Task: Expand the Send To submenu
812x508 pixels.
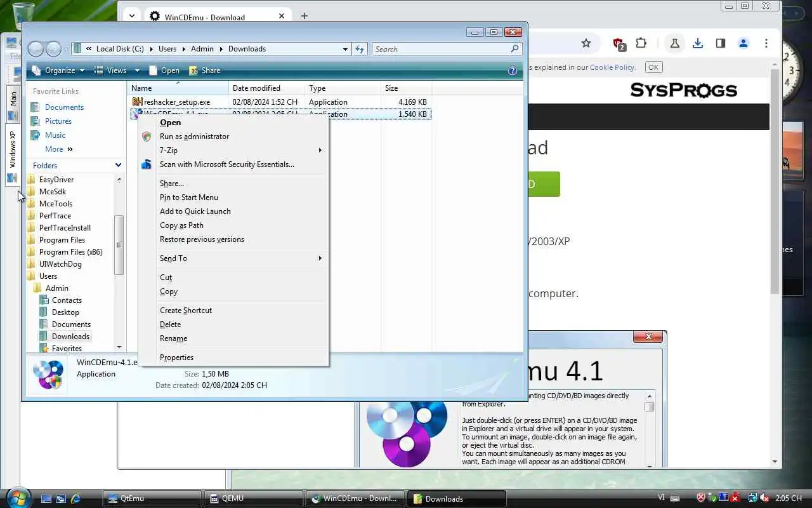Action: [x=233, y=258]
